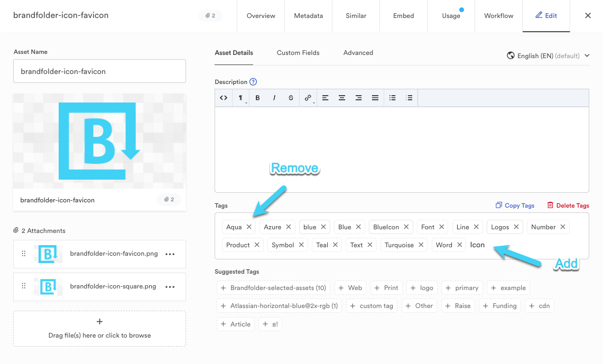Image resolution: width=603 pixels, height=364 pixels.
Task: Add suggested tag Print
Action: (386, 288)
